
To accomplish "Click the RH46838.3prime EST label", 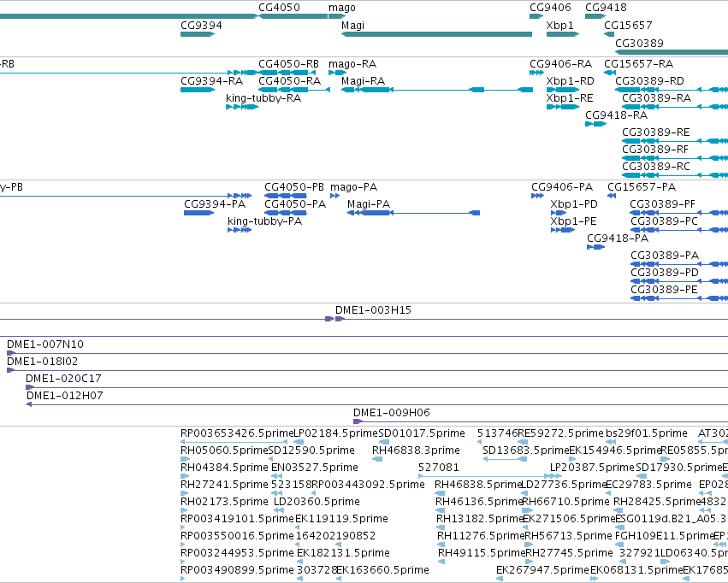I will [x=416, y=450].
